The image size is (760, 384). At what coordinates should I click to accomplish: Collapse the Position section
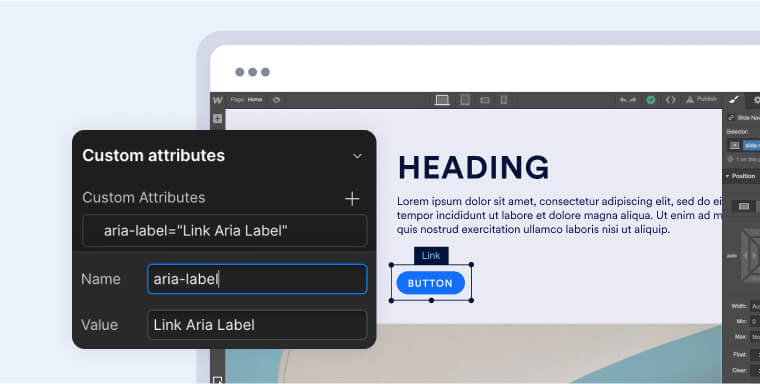pyautogui.click(x=741, y=176)
